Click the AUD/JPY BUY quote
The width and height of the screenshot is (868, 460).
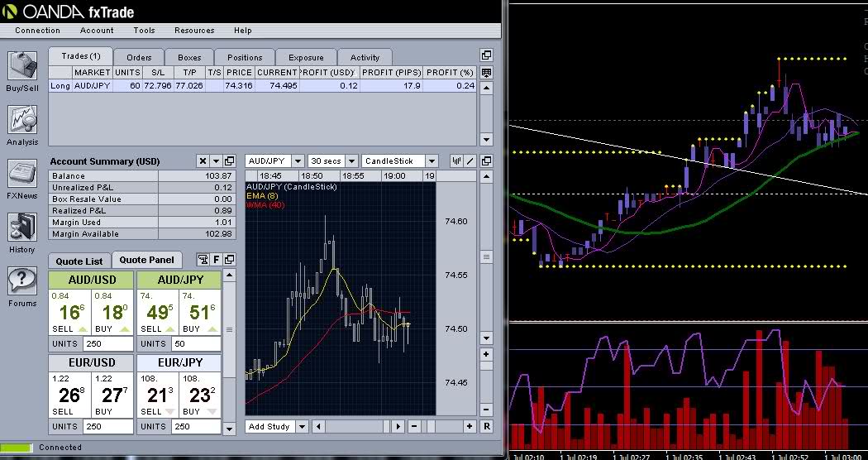coord(200,312)
